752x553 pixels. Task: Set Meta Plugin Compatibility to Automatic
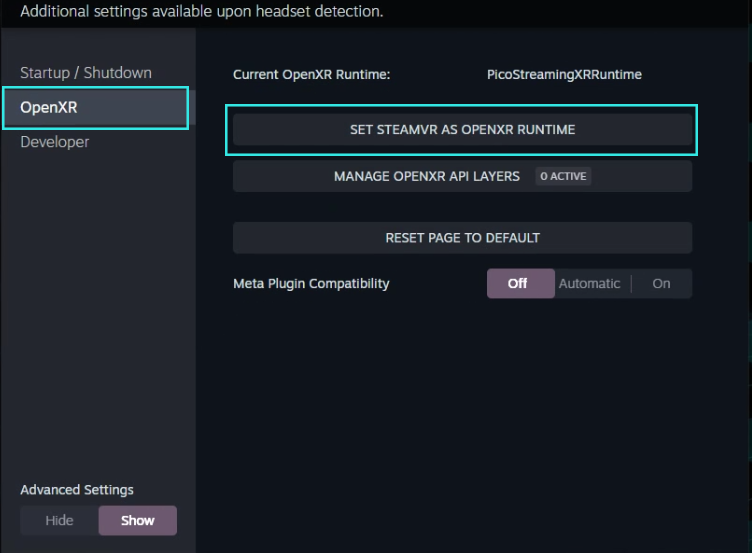[589, 283]
